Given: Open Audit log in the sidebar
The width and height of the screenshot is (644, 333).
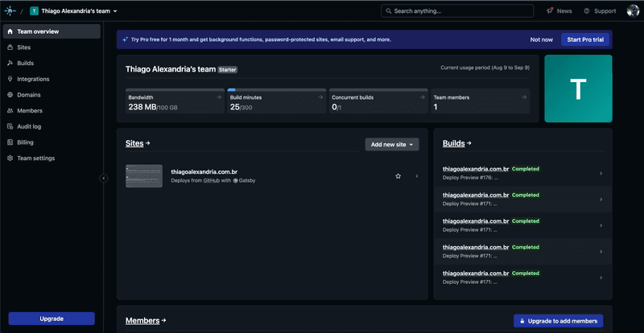Looking at the screenshot, I should [x=52, y=126].
